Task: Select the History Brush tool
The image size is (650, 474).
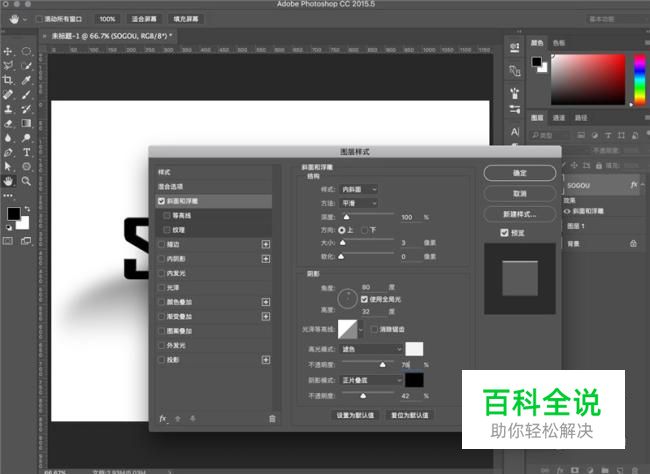Action: [26, 109]
